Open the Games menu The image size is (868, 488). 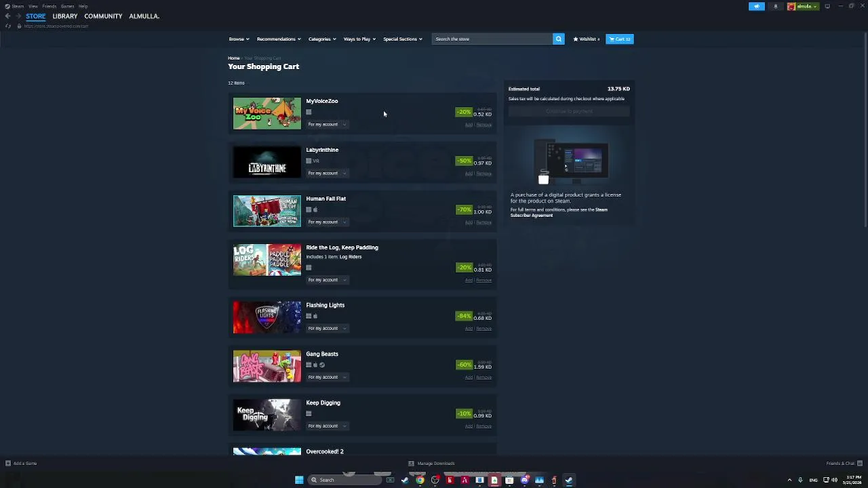click(67, 6)
